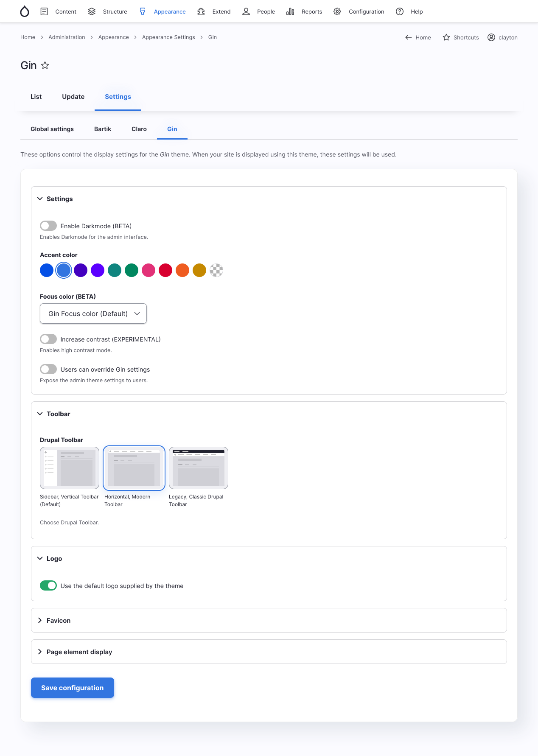This screenshot has height=756, width=538.
Task: Click Appearance Settings breadcrumb link
Action: [168, 37]
